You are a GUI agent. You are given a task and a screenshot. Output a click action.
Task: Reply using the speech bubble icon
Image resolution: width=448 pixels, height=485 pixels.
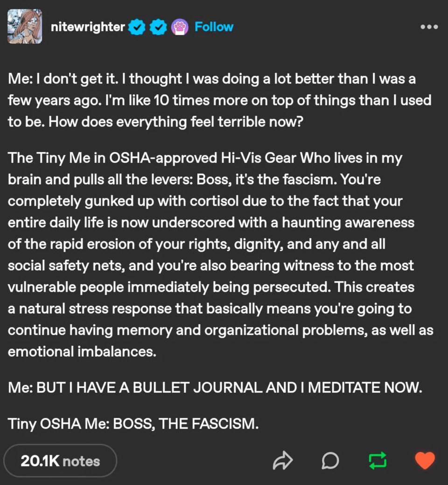tap(330, 461)
